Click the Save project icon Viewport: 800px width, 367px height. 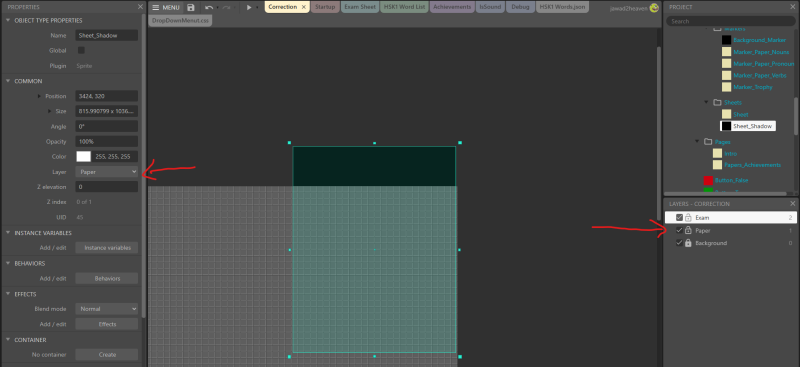coord(191,7)
